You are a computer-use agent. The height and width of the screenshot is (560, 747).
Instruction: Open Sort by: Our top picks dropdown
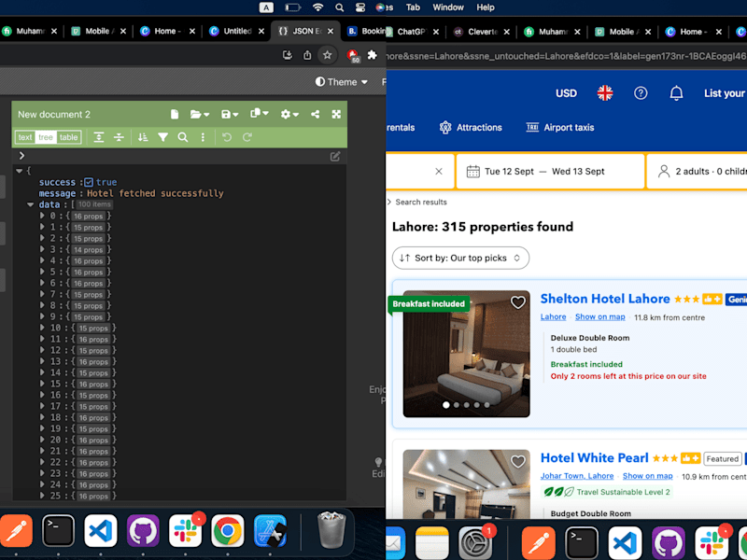[460, 258]
